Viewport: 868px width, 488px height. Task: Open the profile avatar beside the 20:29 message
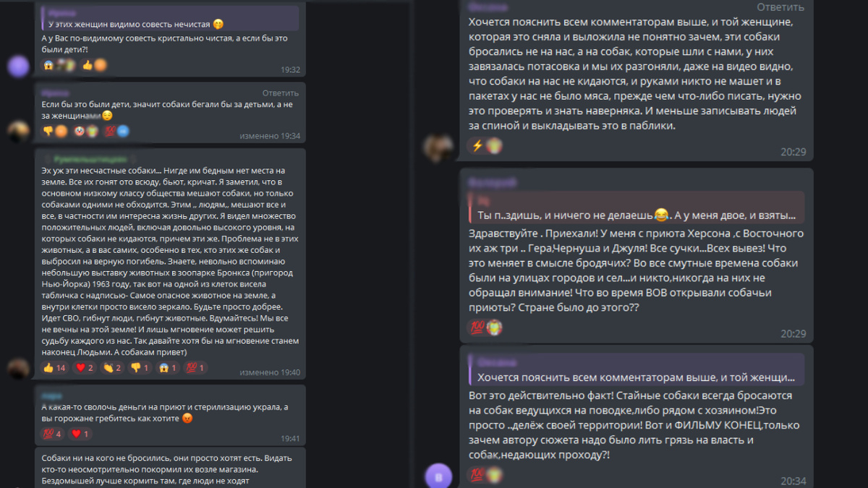(438, 147)
